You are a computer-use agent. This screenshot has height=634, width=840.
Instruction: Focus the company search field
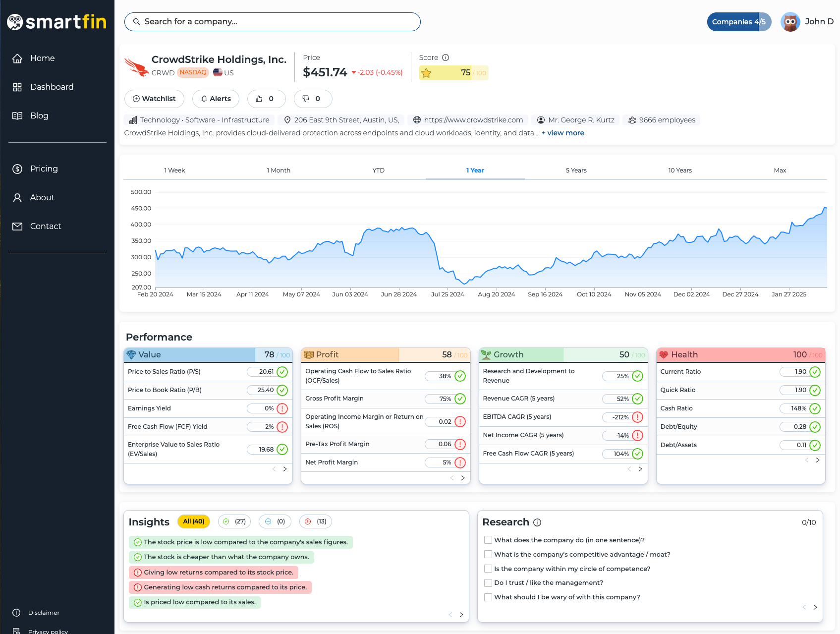tap(273, 22)
